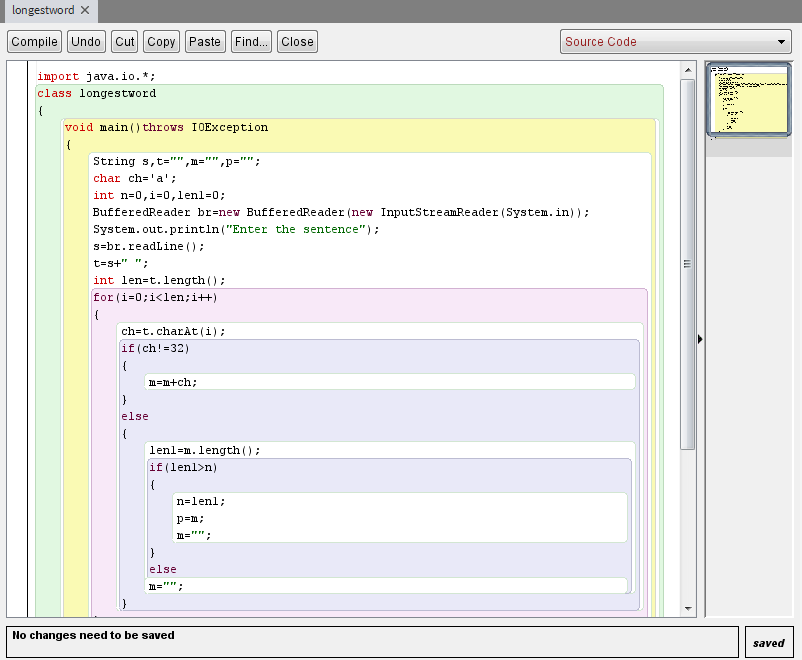The height and width of the screenshot is (660, 802).
Task: Paste with the Paste button
Action: click(205, 42)
